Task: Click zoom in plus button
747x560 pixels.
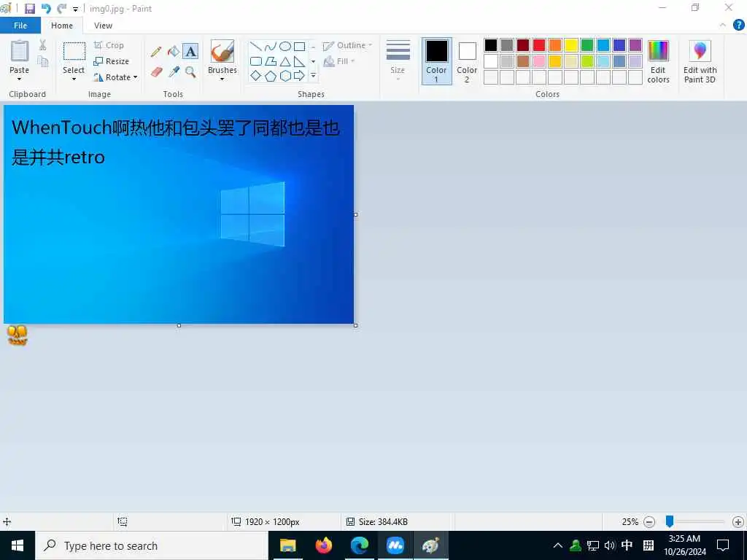Action: click(x=738, y=522)
